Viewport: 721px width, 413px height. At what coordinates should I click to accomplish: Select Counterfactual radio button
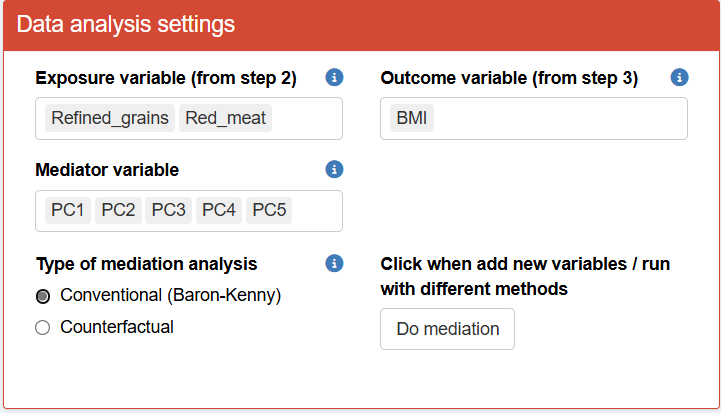tap(42, 327)
